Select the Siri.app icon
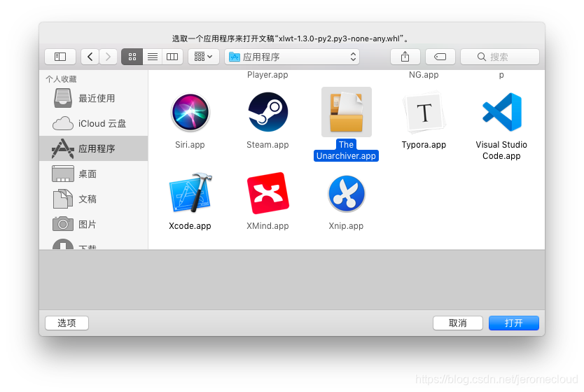The image size is (584, 392). click(x=190, y=112)
